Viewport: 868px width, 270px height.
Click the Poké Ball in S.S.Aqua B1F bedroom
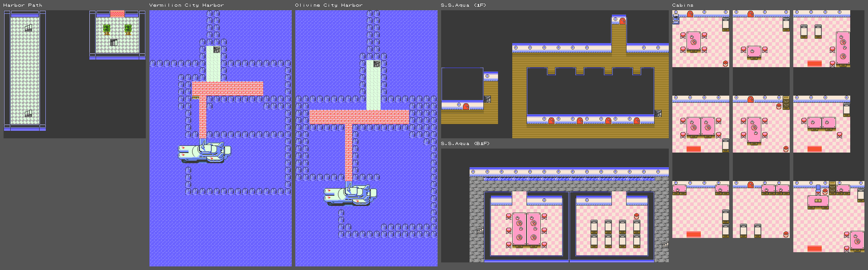(x=637, y=216)
